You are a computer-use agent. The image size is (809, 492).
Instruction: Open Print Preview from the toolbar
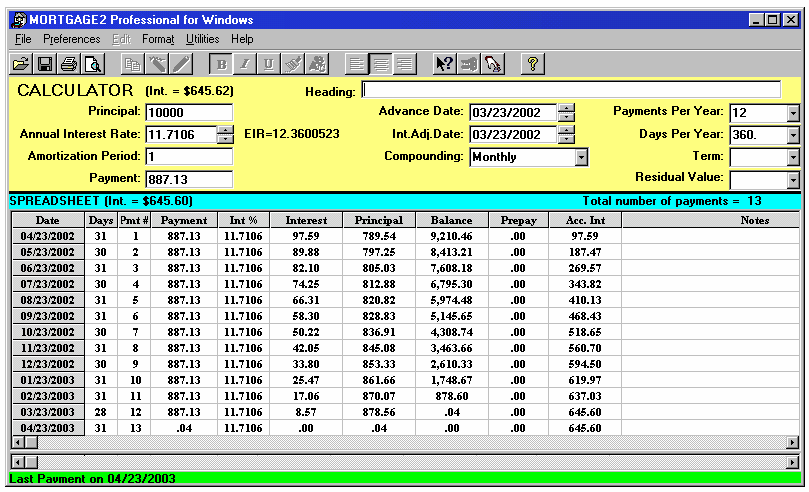coord(93,64)
